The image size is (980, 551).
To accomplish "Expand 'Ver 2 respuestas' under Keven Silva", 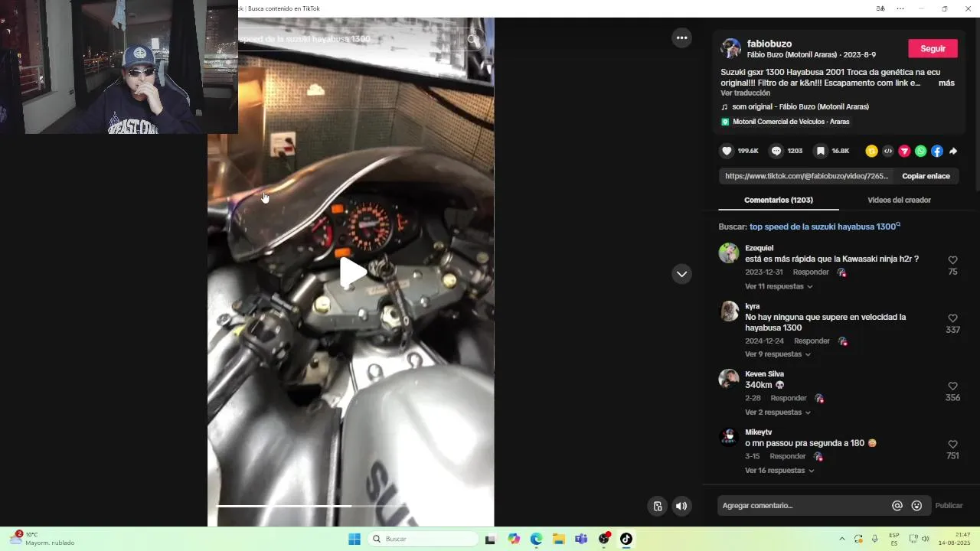I will 778,412.
